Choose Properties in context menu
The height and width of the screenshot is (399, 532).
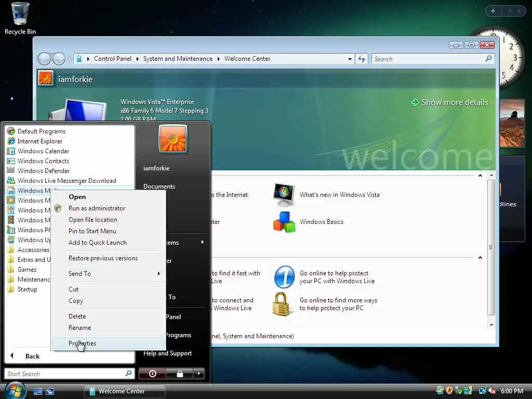tap(109, 343)
